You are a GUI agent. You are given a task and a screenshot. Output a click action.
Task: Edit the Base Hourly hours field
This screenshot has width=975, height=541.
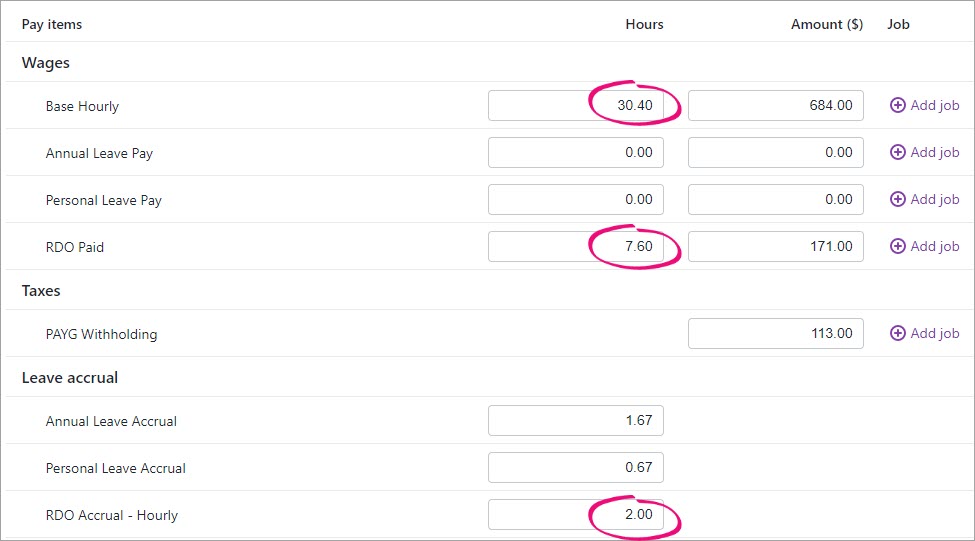[x=575, y=105]
